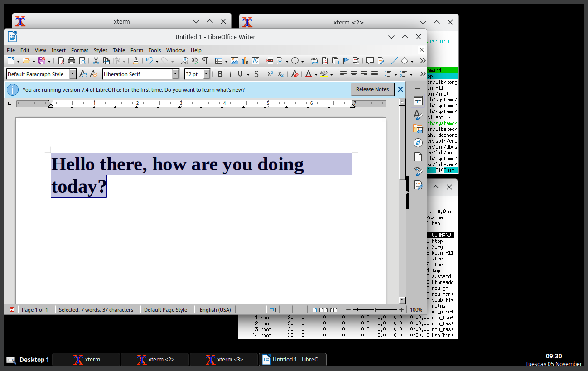This screenshot has width=588, height=371.
Task: Click the Print icon in toolbar
Action: (72, 61)
